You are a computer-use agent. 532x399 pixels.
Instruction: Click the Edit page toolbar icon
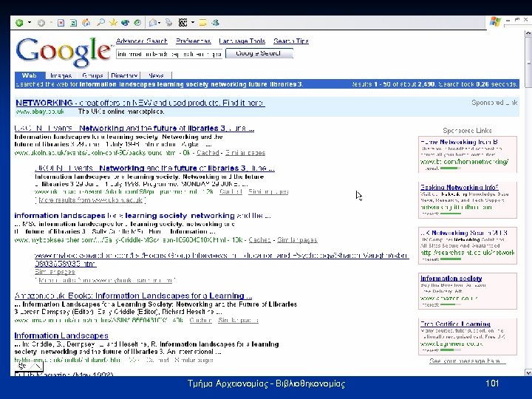pos(183,23)
